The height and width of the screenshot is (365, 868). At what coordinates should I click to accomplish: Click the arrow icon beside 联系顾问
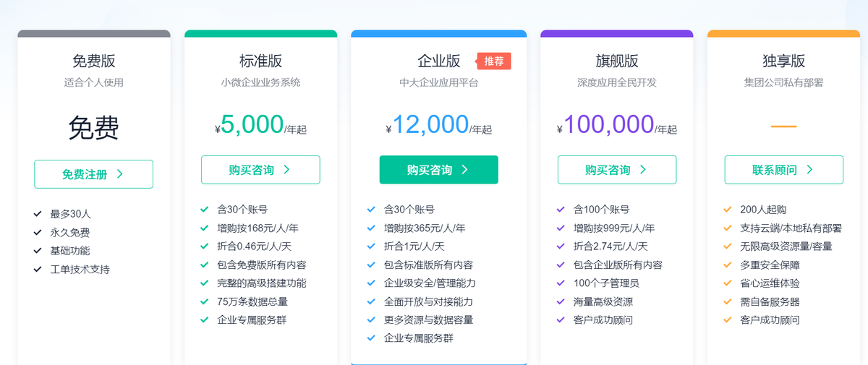[810, 170]
